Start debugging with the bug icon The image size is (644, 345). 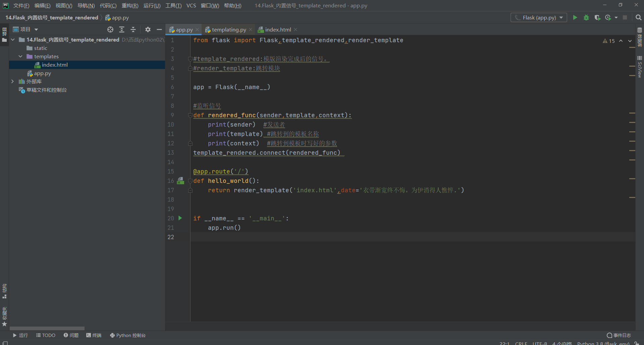coord(586,17)
